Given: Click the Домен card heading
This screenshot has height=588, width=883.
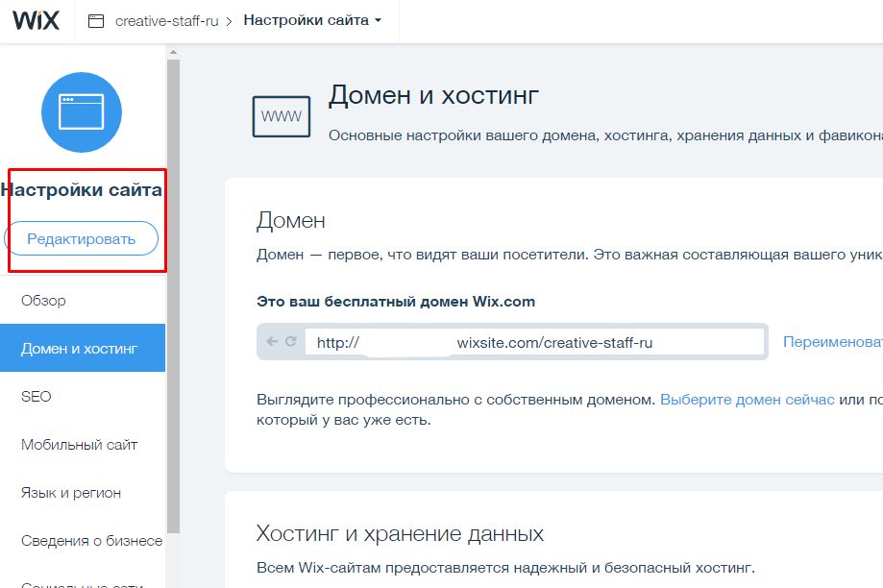Looking at the screenshot, I should tap(291, 220).
